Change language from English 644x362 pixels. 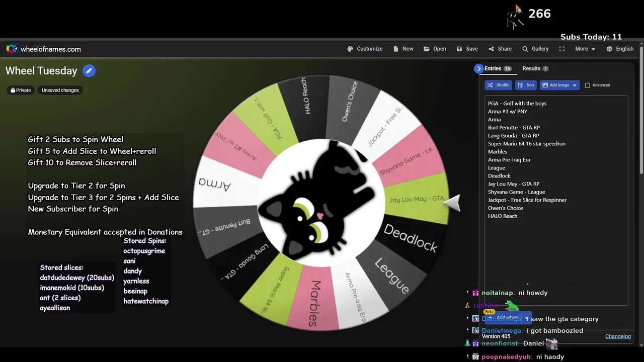(x=620, y=49)
